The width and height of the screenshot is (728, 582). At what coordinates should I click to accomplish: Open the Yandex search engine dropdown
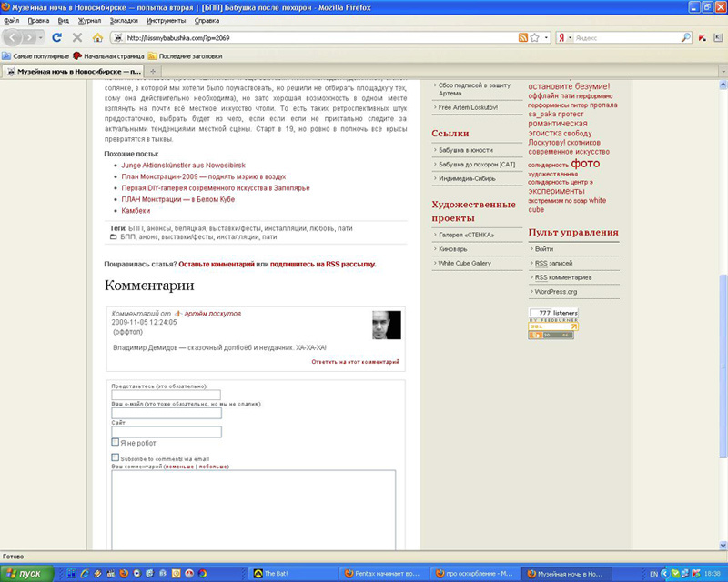(x=571, y=37)
